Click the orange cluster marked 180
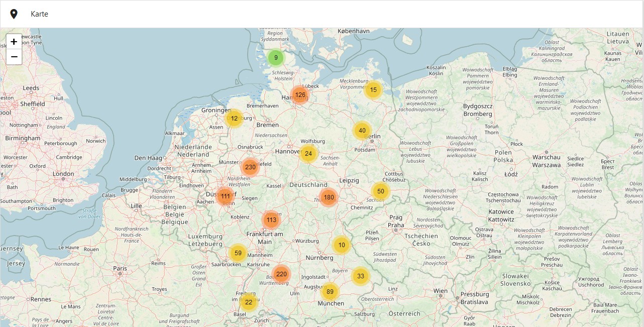This screenshot has height=327, width=644. 329,197
